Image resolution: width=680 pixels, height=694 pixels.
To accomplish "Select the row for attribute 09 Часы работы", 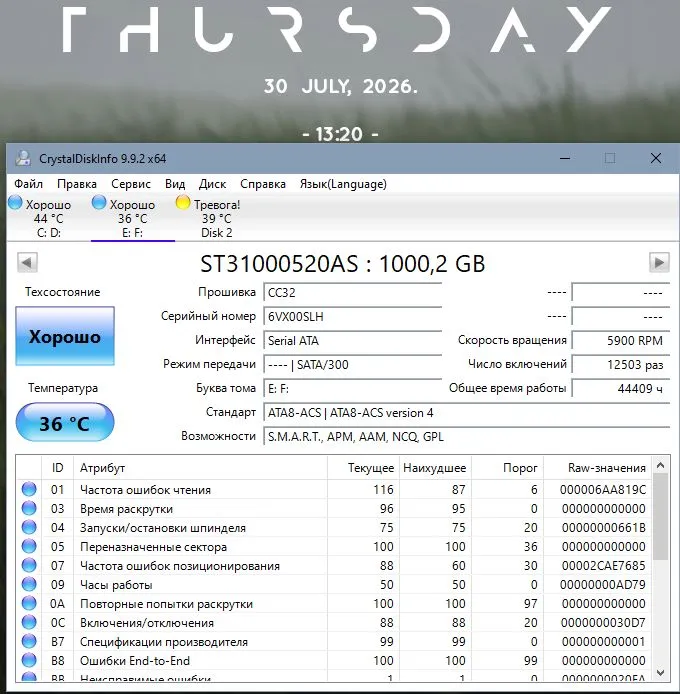I will 334,585.
